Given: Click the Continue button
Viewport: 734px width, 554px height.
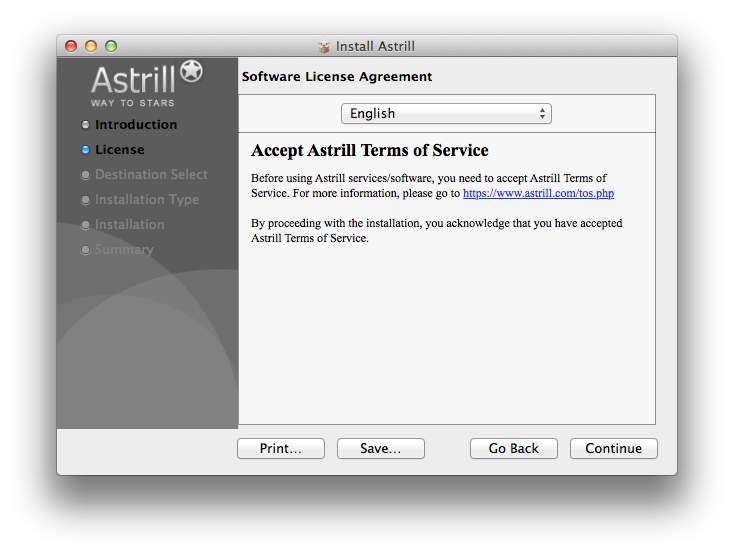Looking at the screenshot, I should pyautogui.click(x=613, y=448).
